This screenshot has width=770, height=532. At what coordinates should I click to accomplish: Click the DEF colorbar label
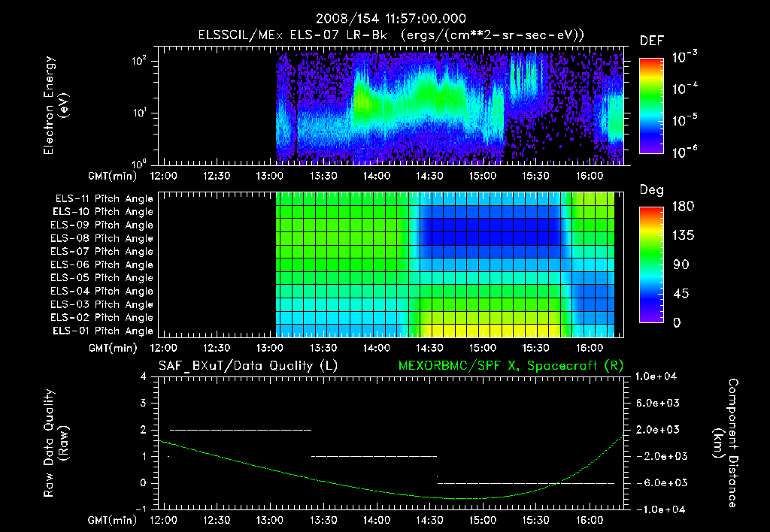pos(652,41)
